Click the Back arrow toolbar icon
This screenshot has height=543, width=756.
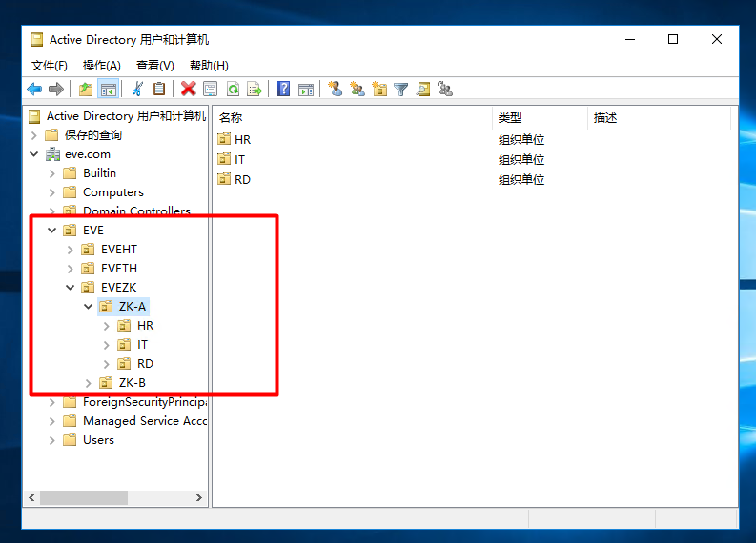point(34,90)
